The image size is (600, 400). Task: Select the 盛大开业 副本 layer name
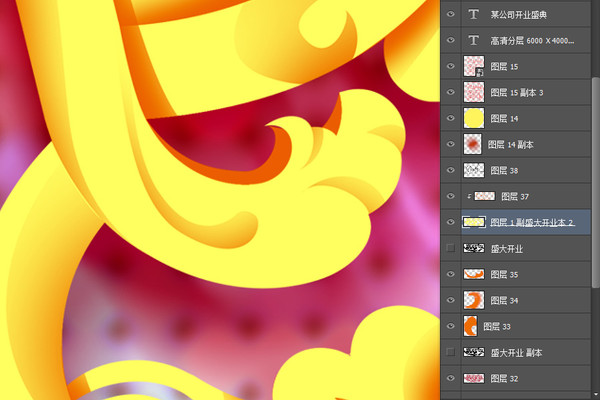[x=516, y=353]
